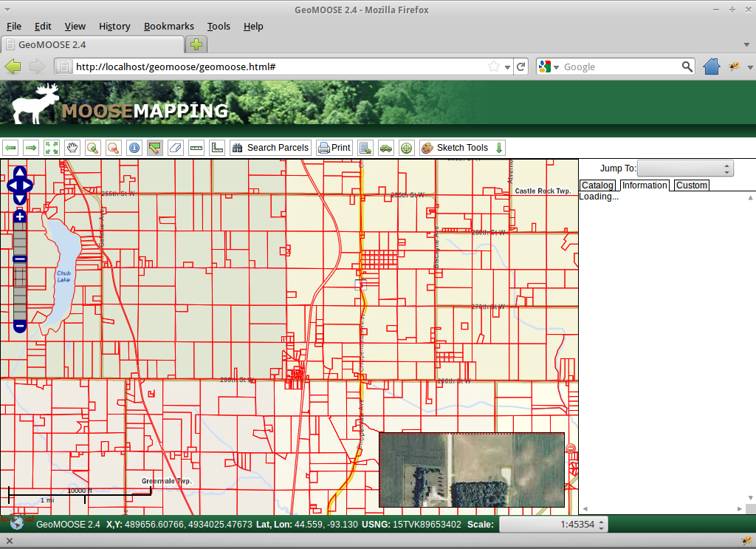The height and width of the screenshot is (549, 756).
Task: Pan the map left with the navigation arrow
Action: tap(12, 185)
